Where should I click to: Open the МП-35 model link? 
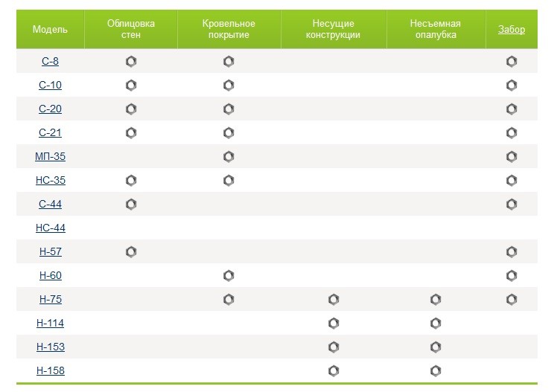click(50, 156)
